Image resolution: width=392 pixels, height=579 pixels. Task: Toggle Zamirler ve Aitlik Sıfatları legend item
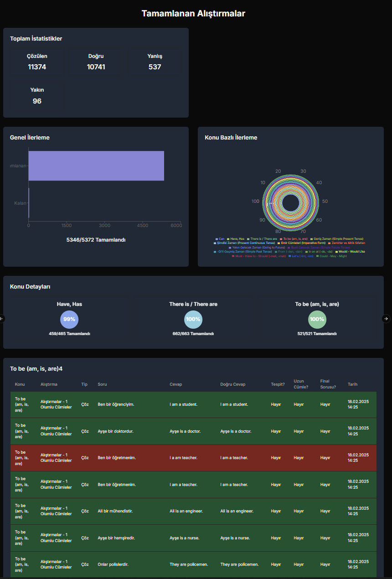[x=346, y=243]
